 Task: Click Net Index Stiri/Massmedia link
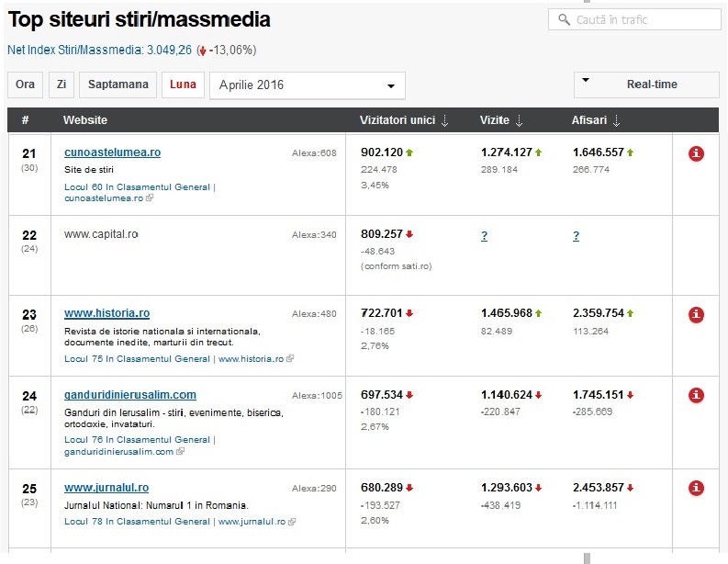99,51
